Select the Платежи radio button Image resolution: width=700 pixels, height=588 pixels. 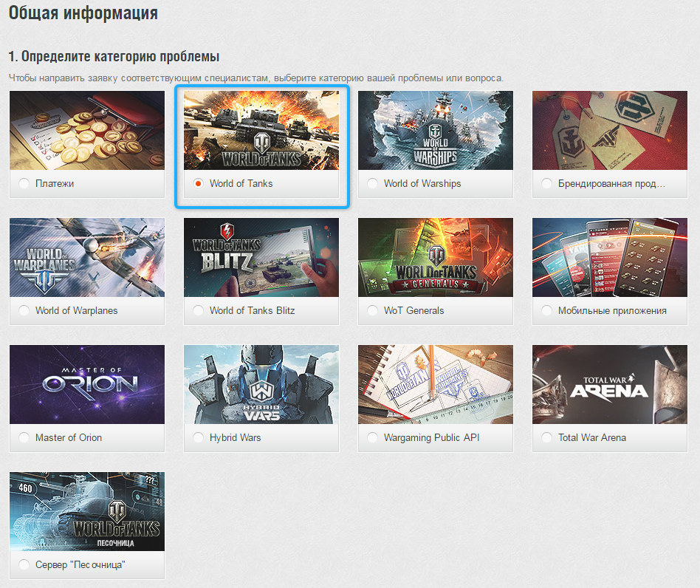(24, 183)
